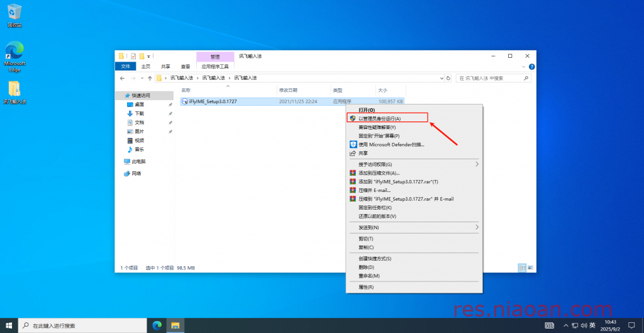Choose 以管理员身份运行(A)
Screen dimensions: 644x333
414,118
